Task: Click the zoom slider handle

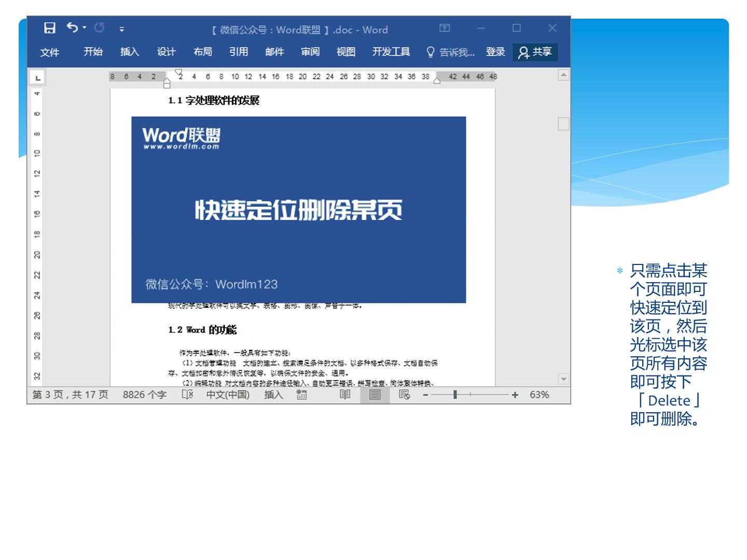Action: pos(455,395)
